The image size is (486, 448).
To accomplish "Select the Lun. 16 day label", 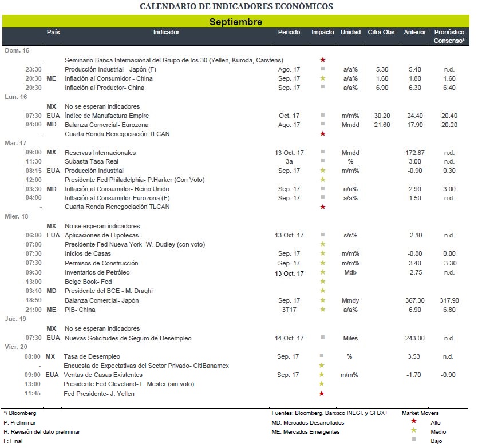I will (x=16, y=97).
